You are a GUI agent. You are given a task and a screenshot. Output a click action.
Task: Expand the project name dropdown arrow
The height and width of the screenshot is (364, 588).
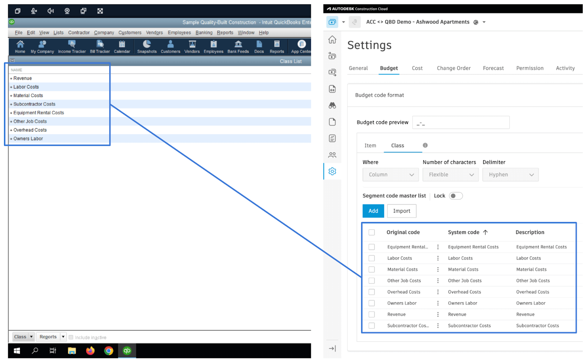[x=484, y=22]
